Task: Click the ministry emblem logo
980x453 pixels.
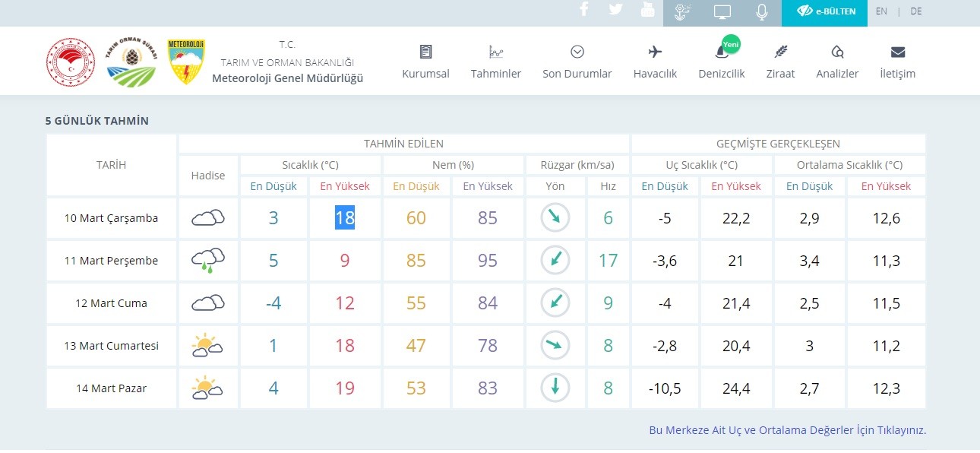Action: click(70, 62)
